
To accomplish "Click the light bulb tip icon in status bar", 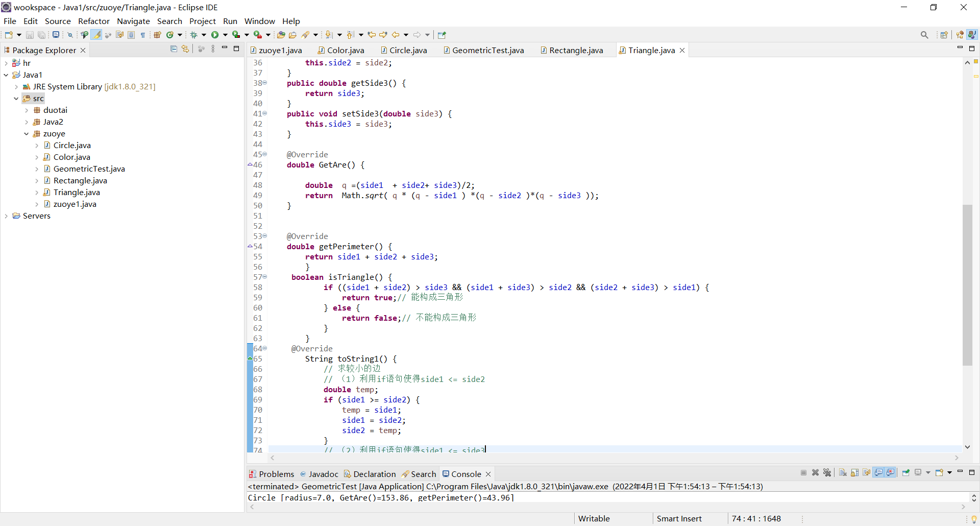I will coord(974,519).
